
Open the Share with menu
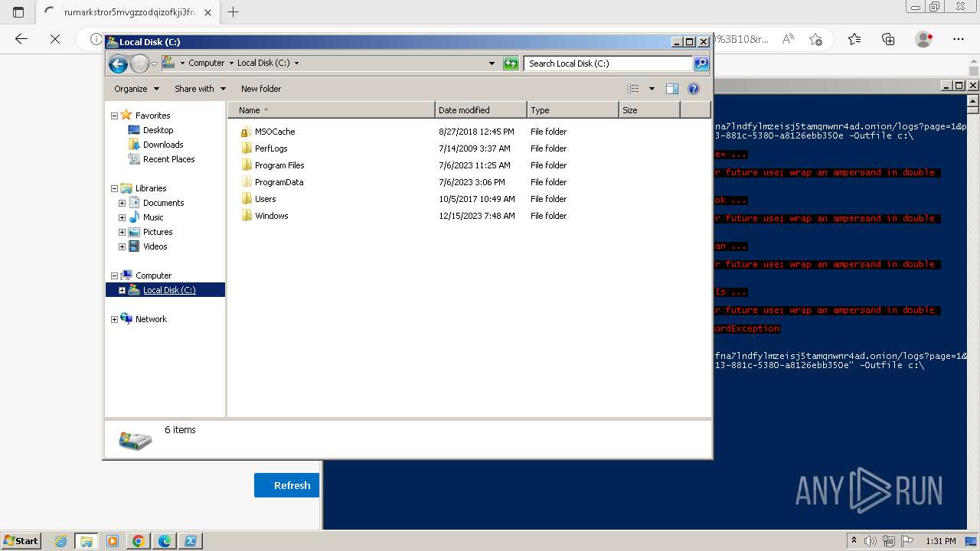pyautogui.click(x=200, y=89)
